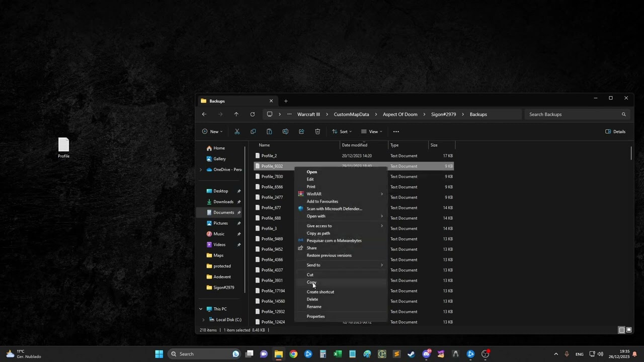
Task: Open Discord from the taskbar
Action: pos(426,354)
